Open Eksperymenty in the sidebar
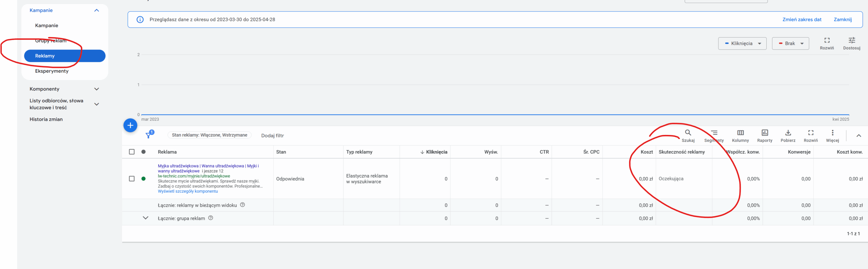Image resolution: width=868 pixels, height=269 pixels. pos(52,71)
